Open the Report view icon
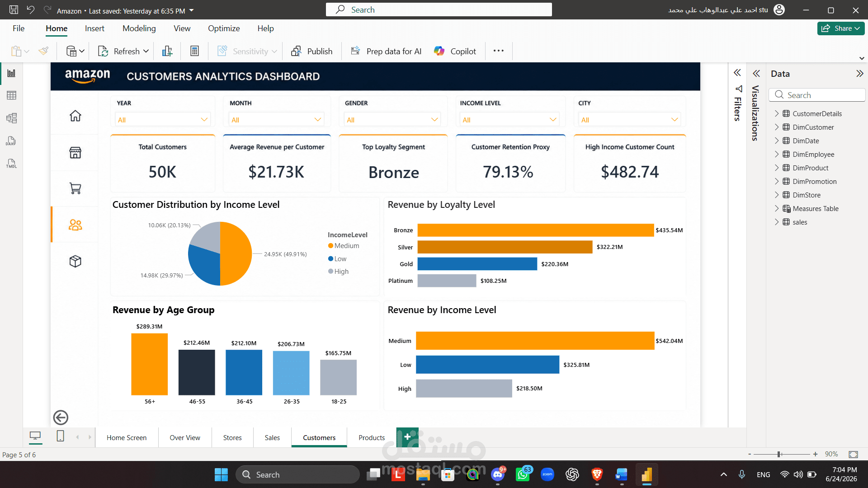The image size is (868, 488). click(11, 73)
